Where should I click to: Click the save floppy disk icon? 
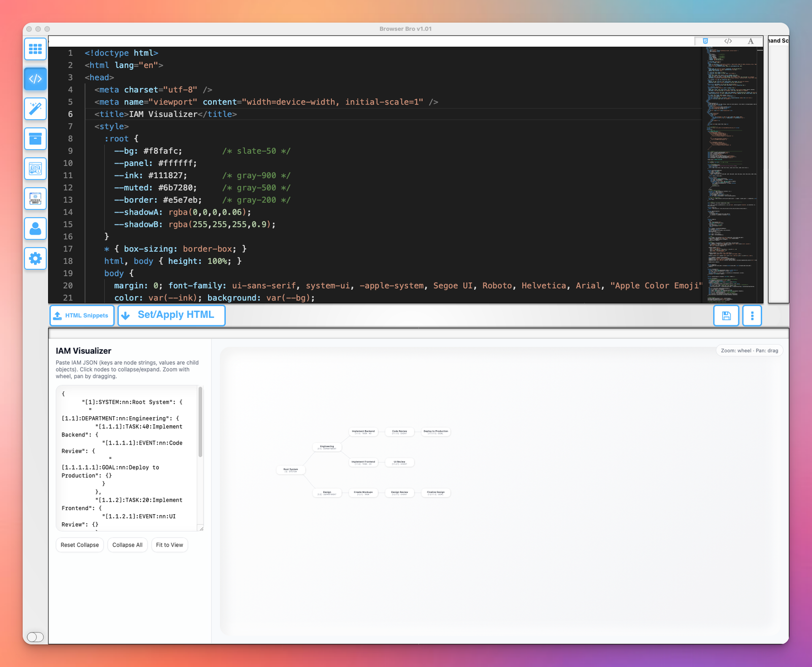click(x=726, y=316)
